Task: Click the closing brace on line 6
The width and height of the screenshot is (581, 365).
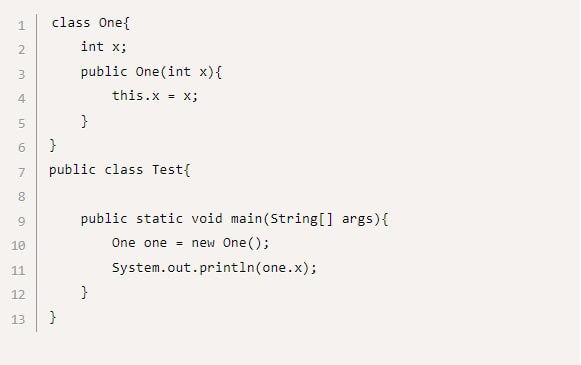Action: [x=53, y=145]
